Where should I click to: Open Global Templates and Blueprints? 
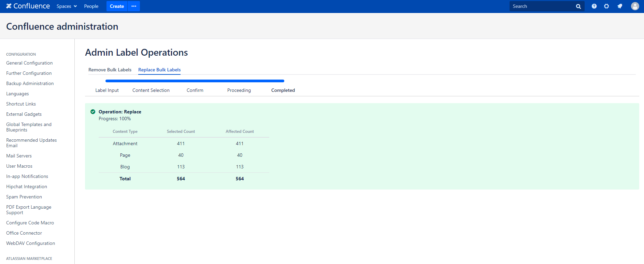click(x=29, y=127)
